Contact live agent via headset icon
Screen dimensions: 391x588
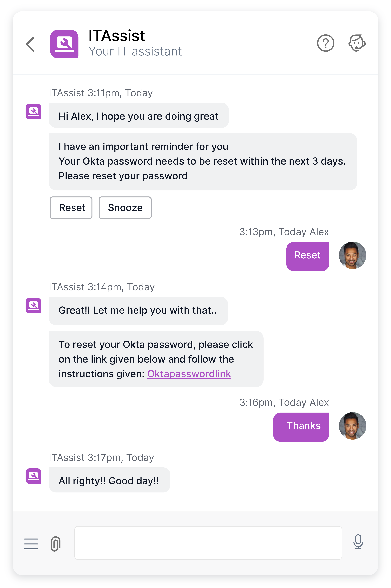[x=357, y=43]
